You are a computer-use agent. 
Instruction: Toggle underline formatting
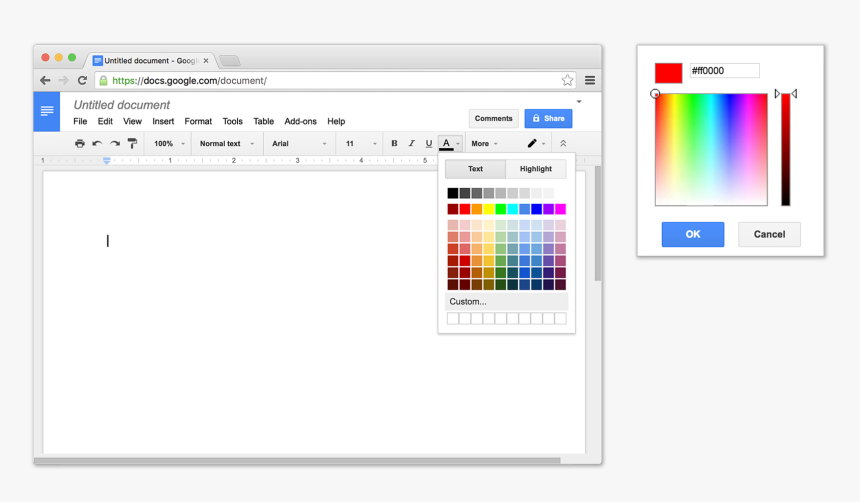pyautogui.click(x=429, y=144)
